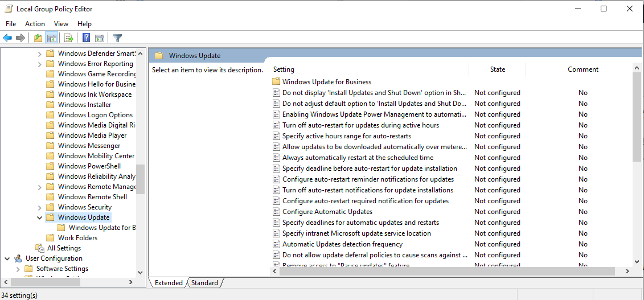This screenshot has height=300, width=644.
Task: Toggle the Show/Hide Console Tree icon
Action: click(51, 38)
